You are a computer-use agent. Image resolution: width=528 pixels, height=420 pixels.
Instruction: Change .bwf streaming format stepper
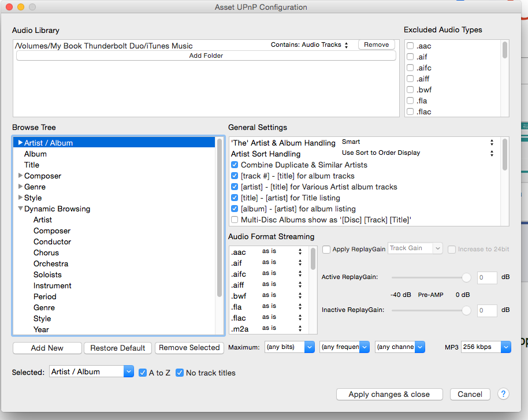click(x=300, y=295)
